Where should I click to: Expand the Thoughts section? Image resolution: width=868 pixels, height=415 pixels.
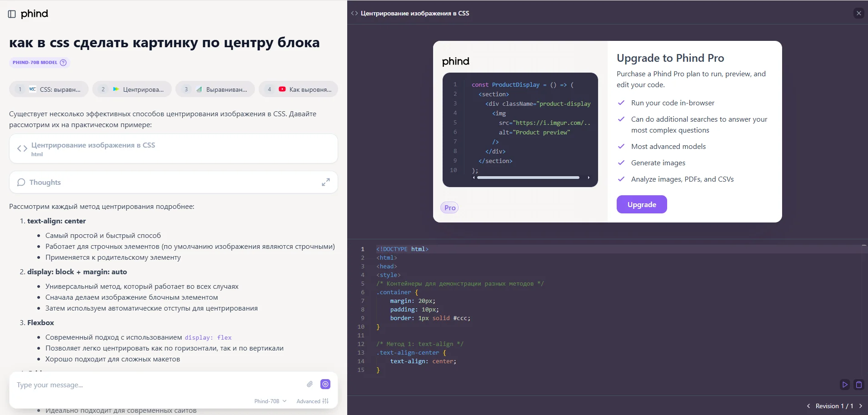click(326, 182)
